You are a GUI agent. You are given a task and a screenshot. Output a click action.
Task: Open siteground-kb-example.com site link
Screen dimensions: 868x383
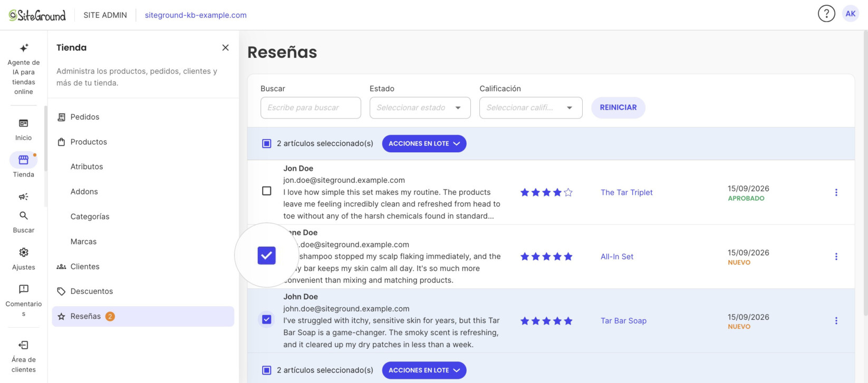[x=196, y=15]
